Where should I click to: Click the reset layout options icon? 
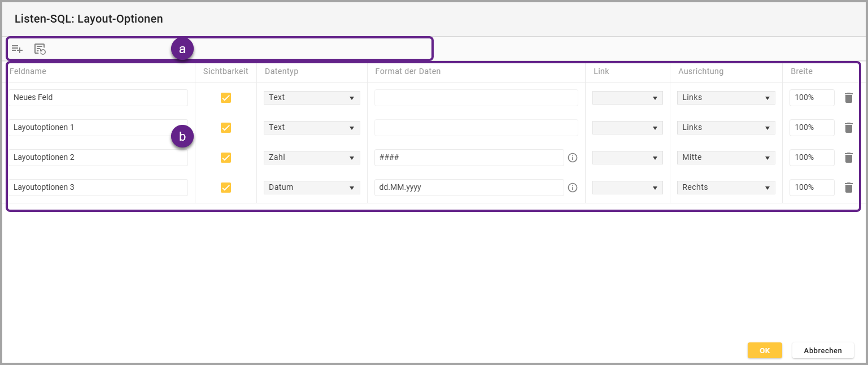[x=40, y=49]
